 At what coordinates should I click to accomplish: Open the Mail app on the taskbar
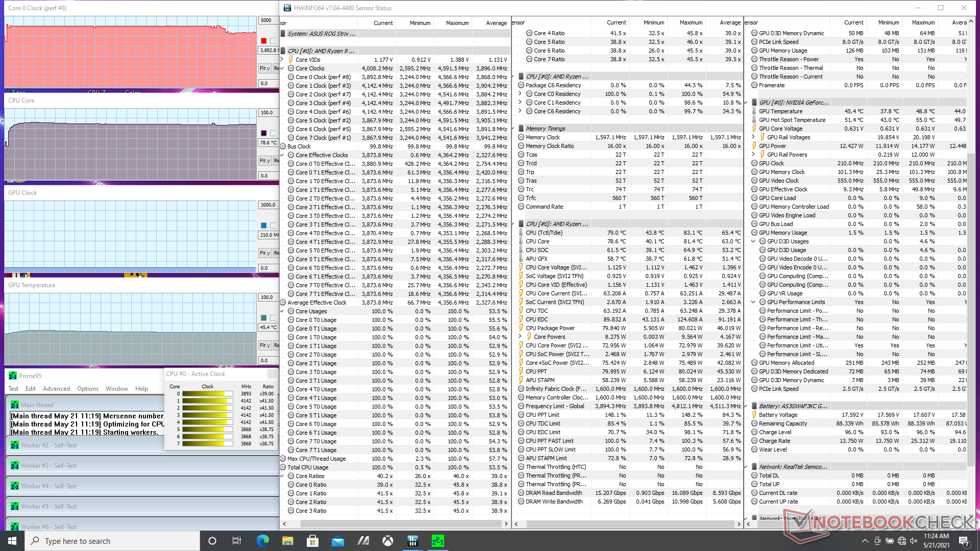(x=338, y=541)
